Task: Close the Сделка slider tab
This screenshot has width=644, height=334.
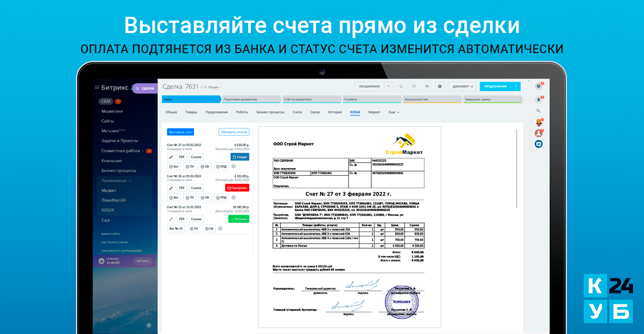Action: 138,88
